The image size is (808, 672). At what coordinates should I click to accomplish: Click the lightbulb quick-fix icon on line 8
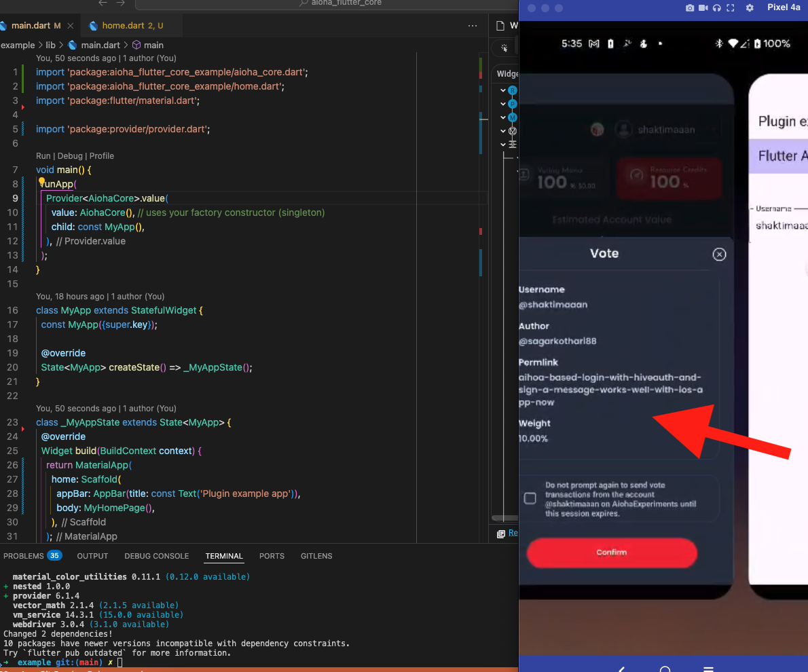[x=41, y=181]
